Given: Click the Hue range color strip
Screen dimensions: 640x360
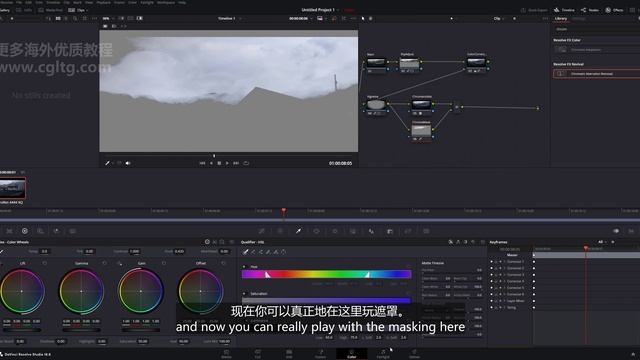Looking at the screenshot, I should (x=327, y=274).
